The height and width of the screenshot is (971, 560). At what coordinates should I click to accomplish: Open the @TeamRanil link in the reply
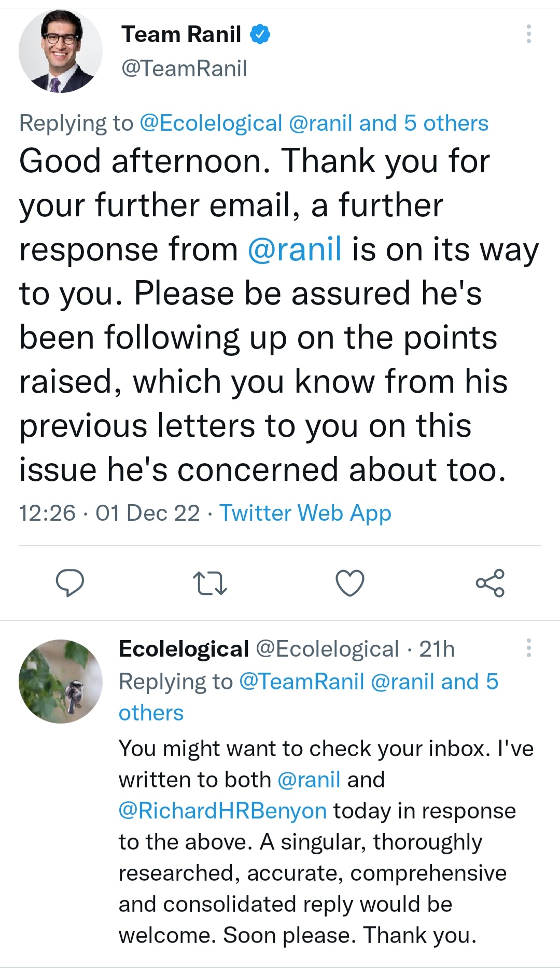[x=301, y=682]
